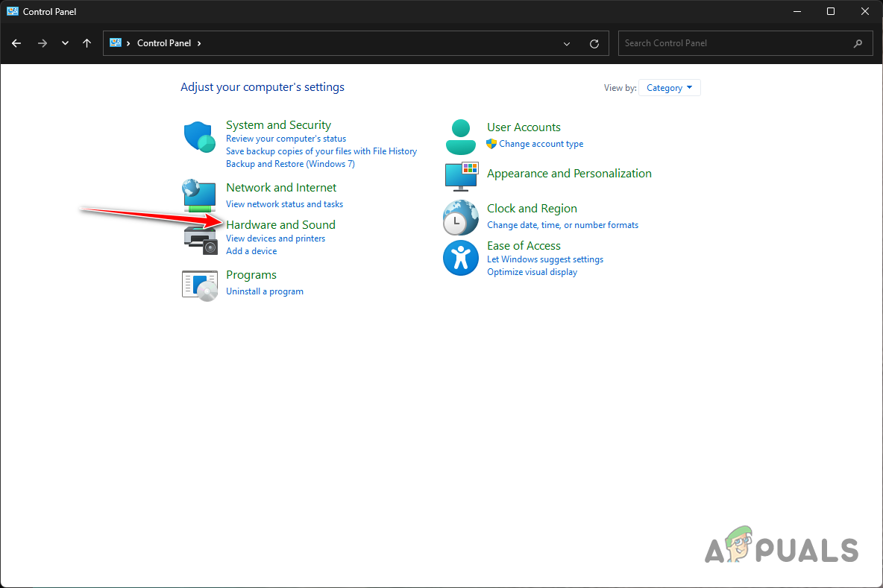Image resolution: width=883 pixels, height=588 pixels.
Task: Open Hardware and Sound category
Action: pos(280,224)
